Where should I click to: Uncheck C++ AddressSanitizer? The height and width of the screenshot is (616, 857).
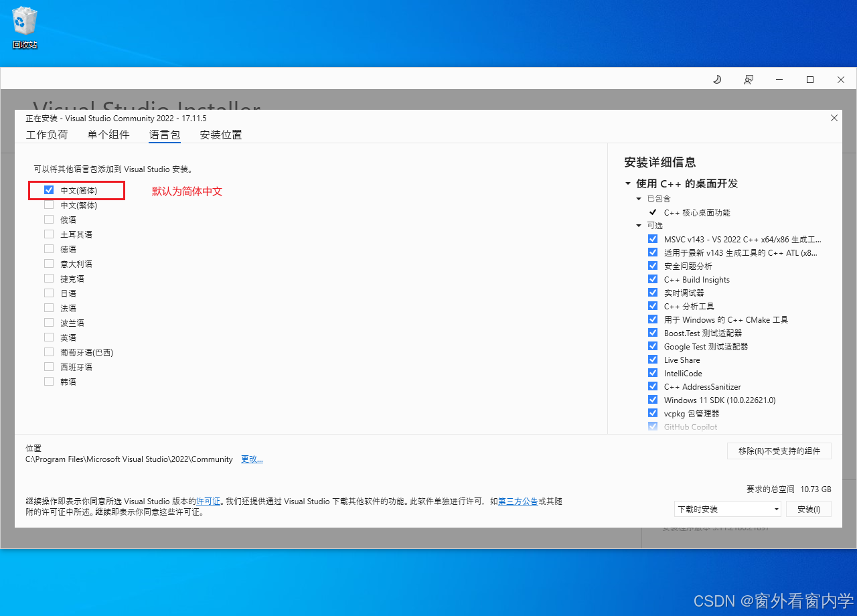pos(653,386)
